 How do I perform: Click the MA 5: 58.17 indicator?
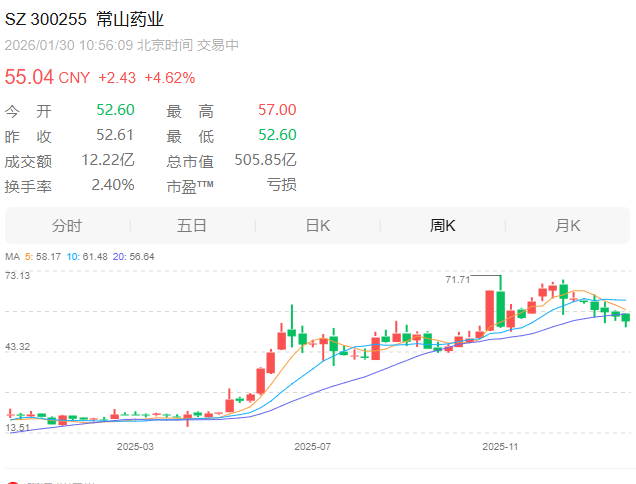coord(43,257)
